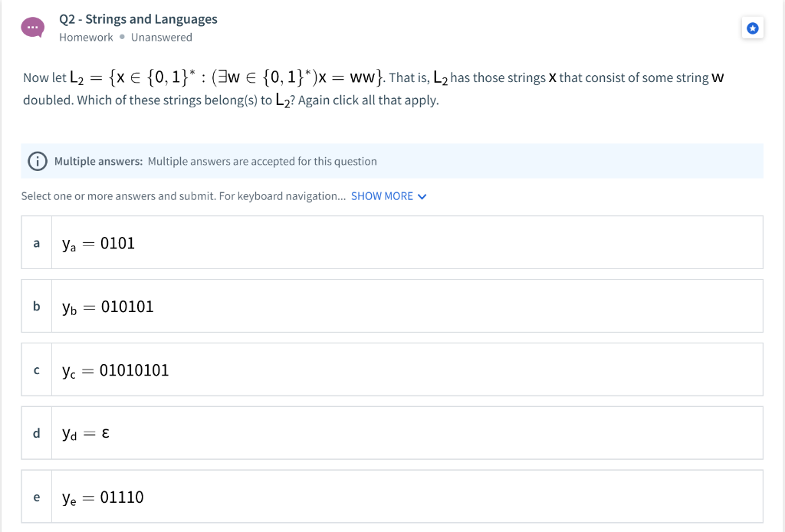The height and width of the screenshot is (532, 785).
Task: Bookmark the question using the star icon
Action: point(752,28)
